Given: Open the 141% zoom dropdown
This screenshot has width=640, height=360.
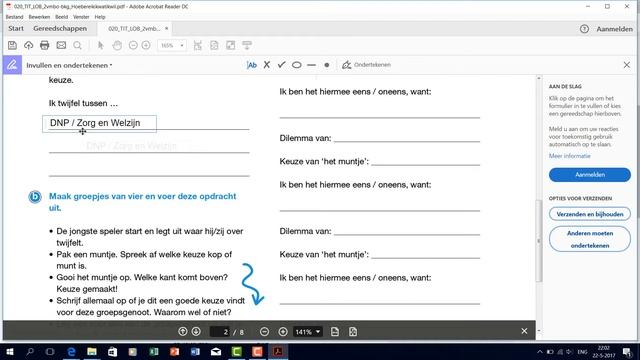Looking at the screenshot, I should coord(307,332).
